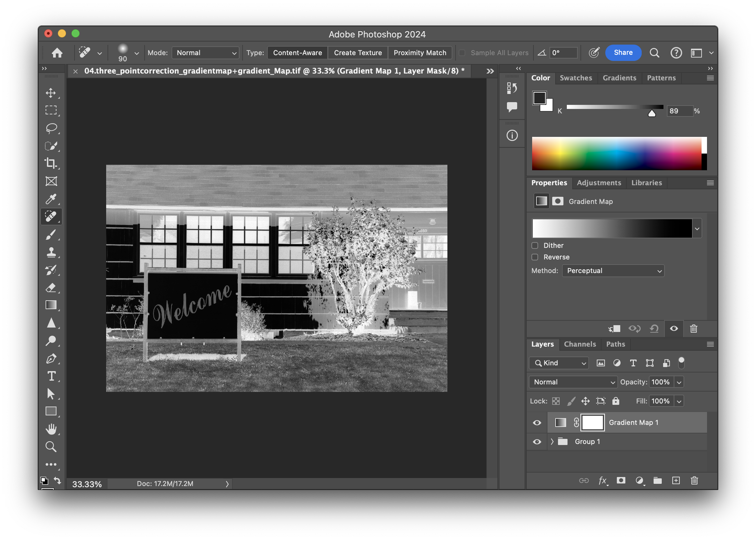Select Proximity Match type button

[x=420, y=53]
